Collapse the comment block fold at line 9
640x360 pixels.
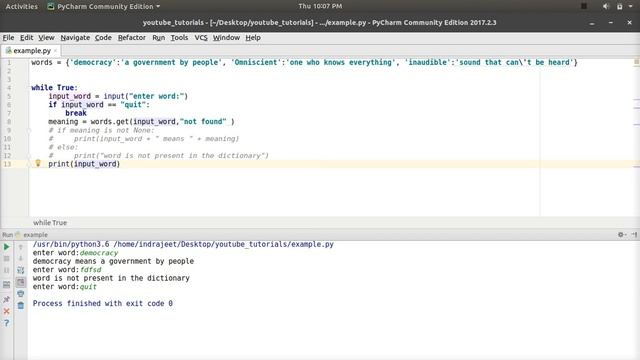(29, 130)
